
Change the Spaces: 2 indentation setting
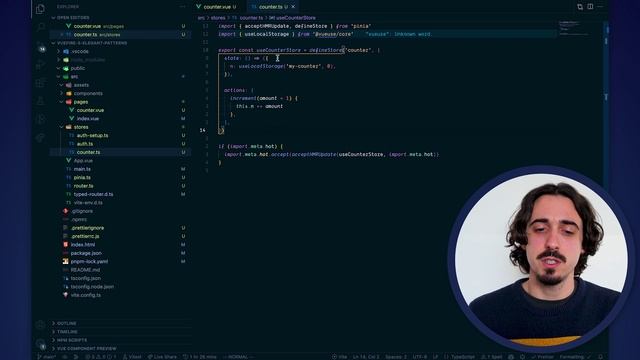click(x=396, y=357)
